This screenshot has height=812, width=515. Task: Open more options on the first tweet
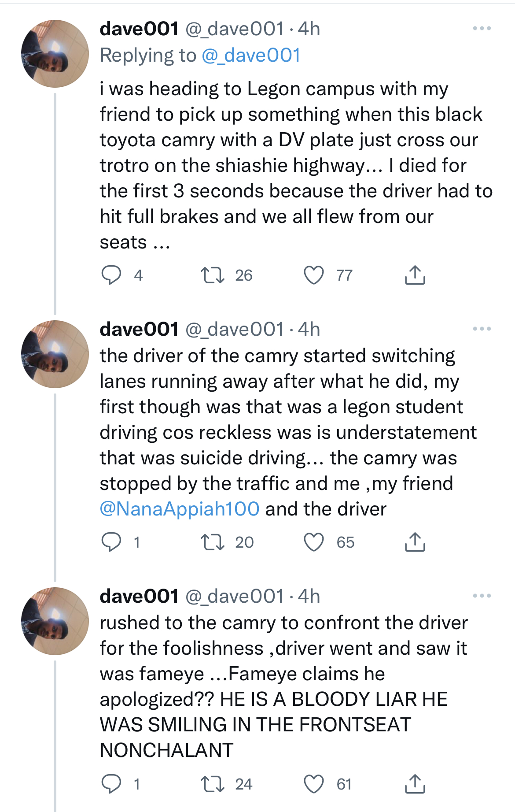pyautogui.click(x=482, y=29)
